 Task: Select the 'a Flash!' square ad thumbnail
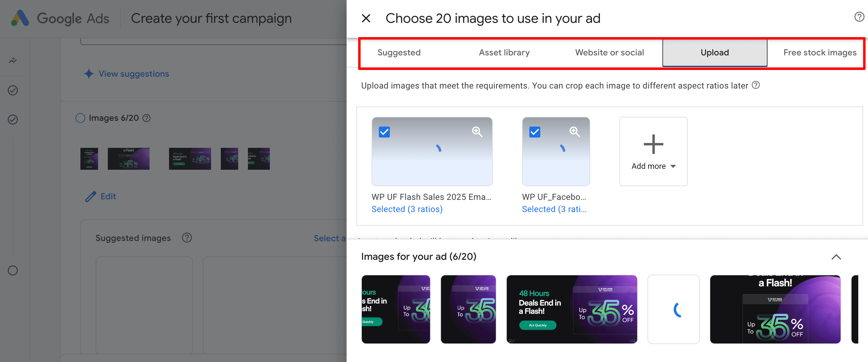775,309
